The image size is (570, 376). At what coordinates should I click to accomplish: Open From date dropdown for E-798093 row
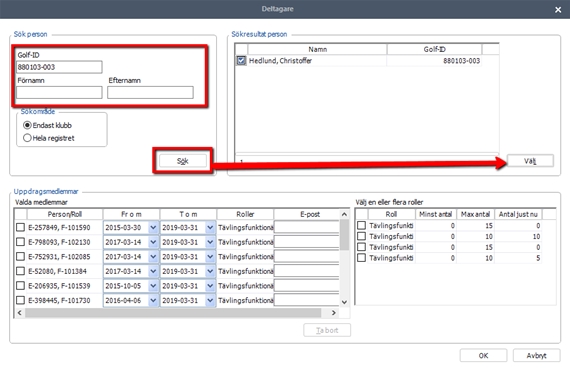153,242
